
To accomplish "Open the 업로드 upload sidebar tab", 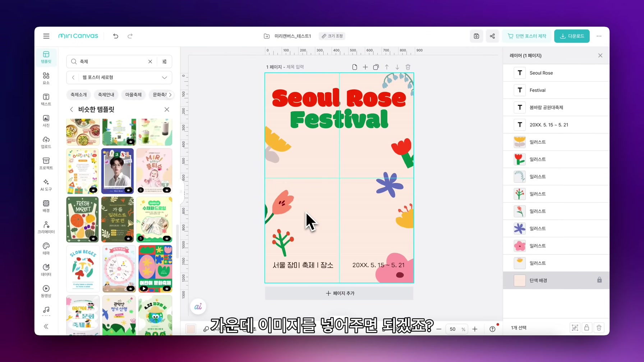I will coord(46,142).
